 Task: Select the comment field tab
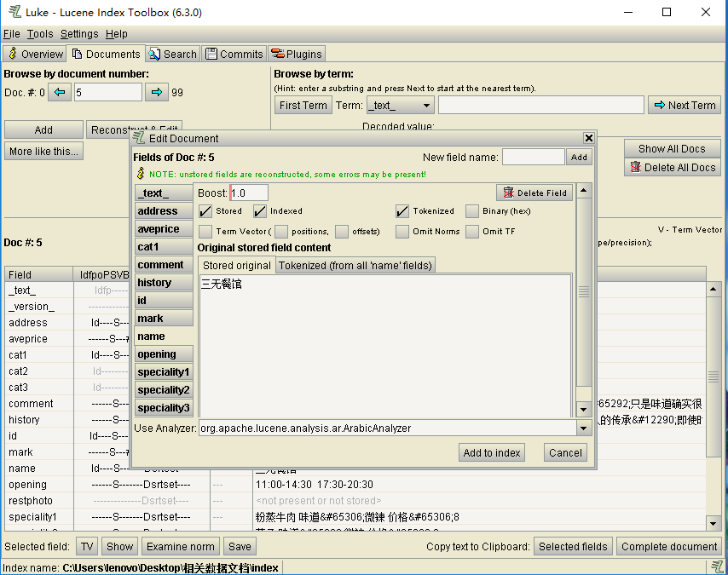coord(164,265)
